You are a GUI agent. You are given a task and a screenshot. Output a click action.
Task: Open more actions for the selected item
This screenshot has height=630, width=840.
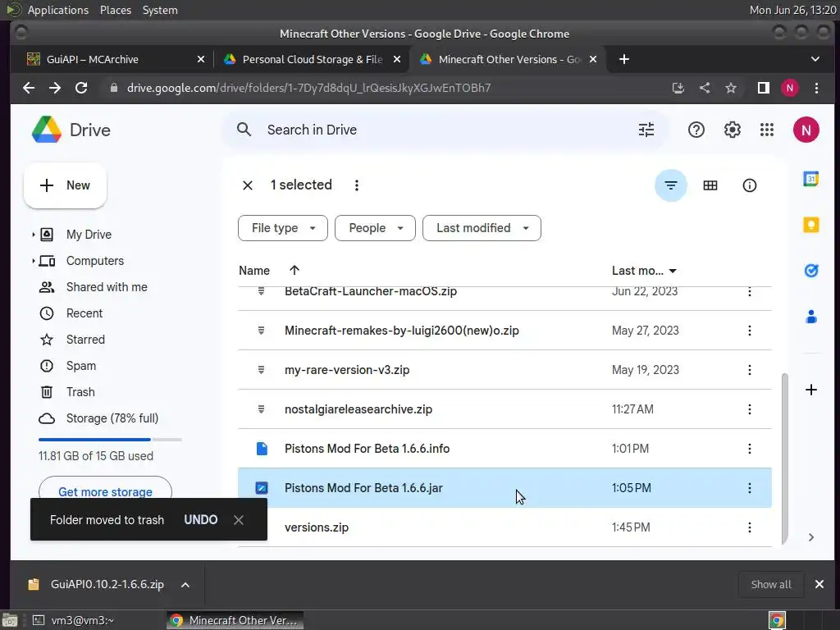point(356,185)
